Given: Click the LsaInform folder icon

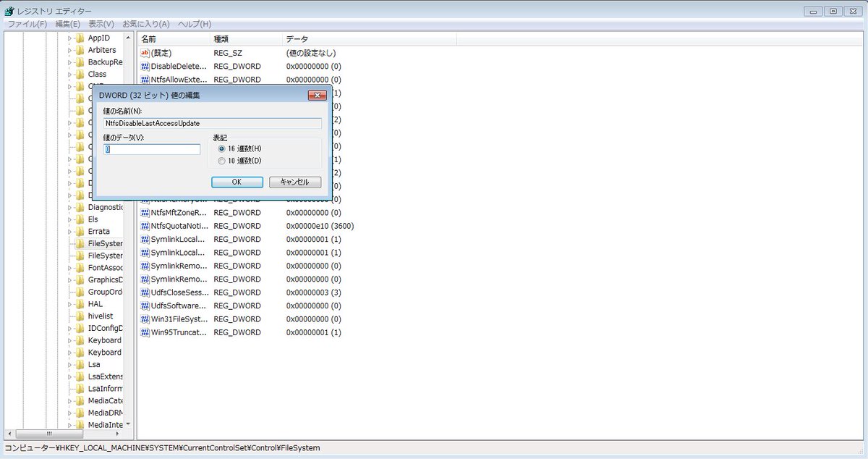Looking at the screenshot, I should 80,389.
